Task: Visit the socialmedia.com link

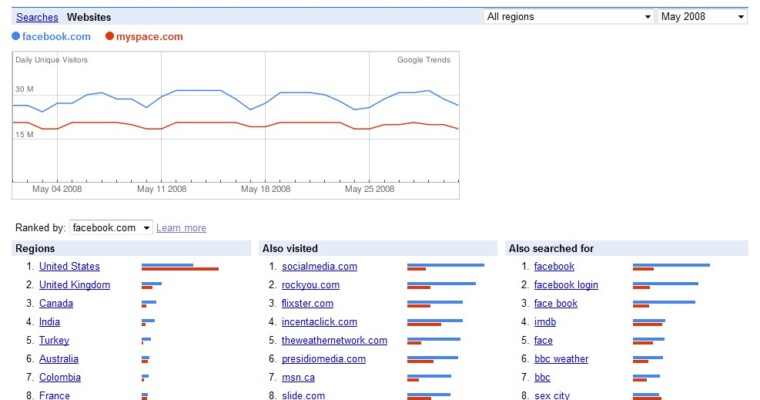Action: pyautogui.click(x=319, y=266)
